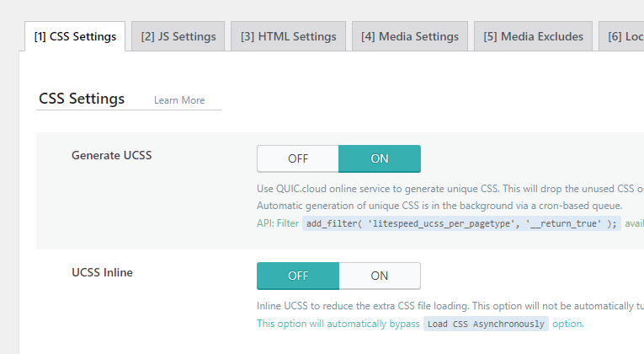The height and width of the screenshot is (354, 644).
Task: Click the UCSS Inline setting label
Action: (102, 272)
